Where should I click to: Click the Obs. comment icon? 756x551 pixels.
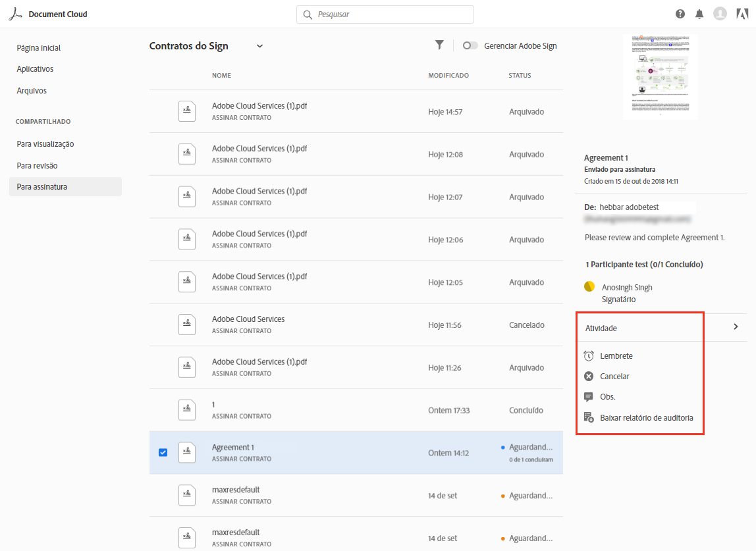(x=589, y=397)
